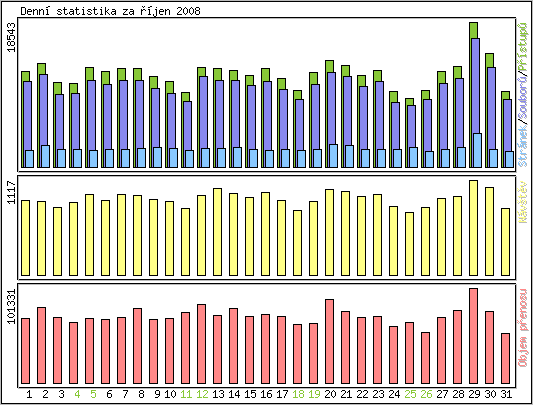This screenshot has width=533, height=405.
Task: Click green weekend day label 26
Action: [426, 394]
